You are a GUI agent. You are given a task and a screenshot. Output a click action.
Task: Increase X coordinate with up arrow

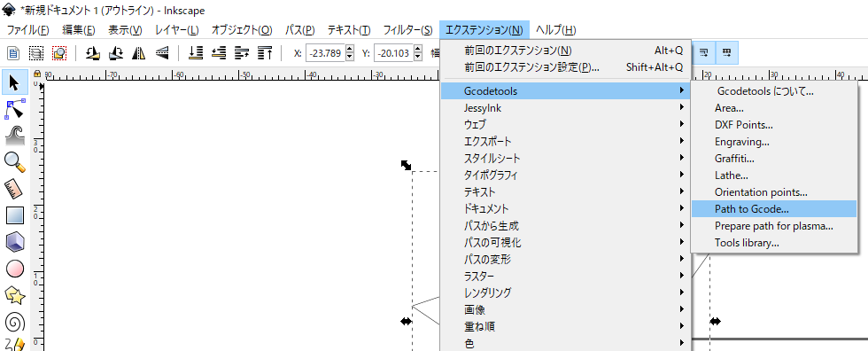tap(349, 50)
